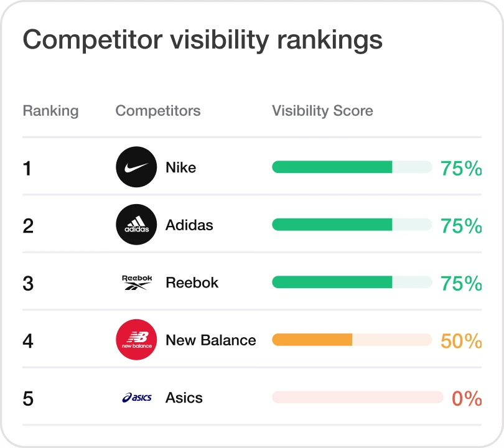Click the Competitor visibility rankings title
Screen dimensions: 504x448
(202, 40)
